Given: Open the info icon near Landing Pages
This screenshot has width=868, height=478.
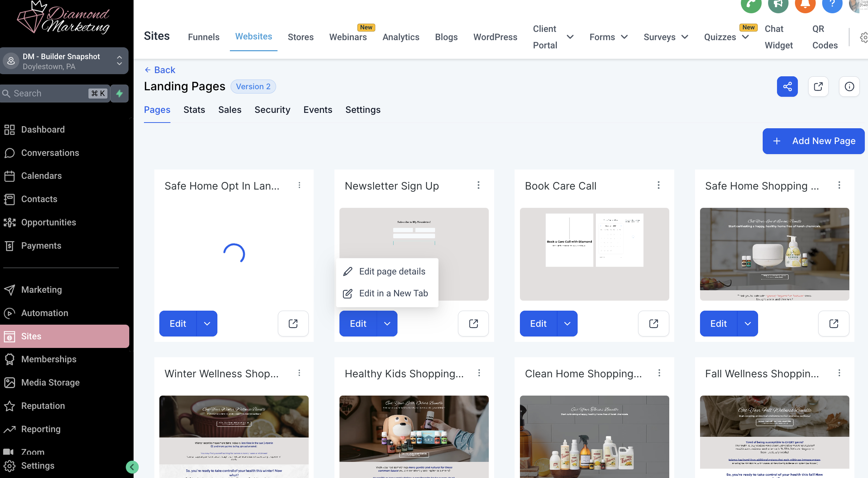Looking at the screenshot, I should pos(849,86).
